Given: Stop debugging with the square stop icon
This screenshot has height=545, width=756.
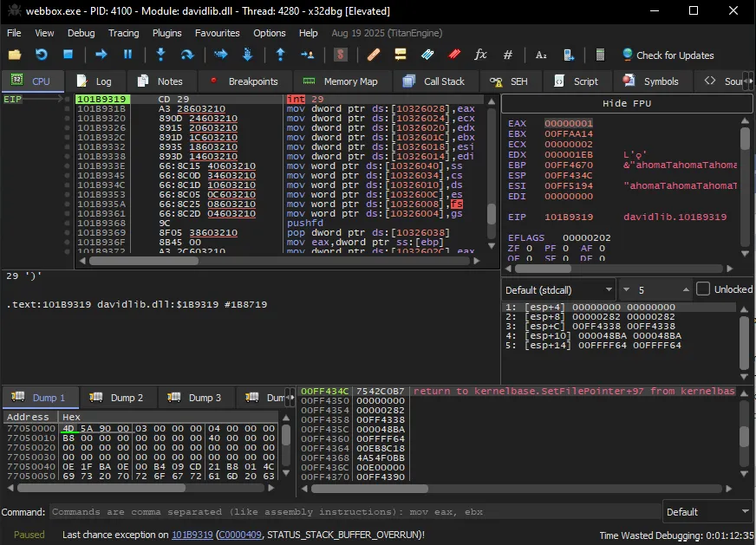Looking at the screenshot, I should pyautogui.click(x=68, y=55).
